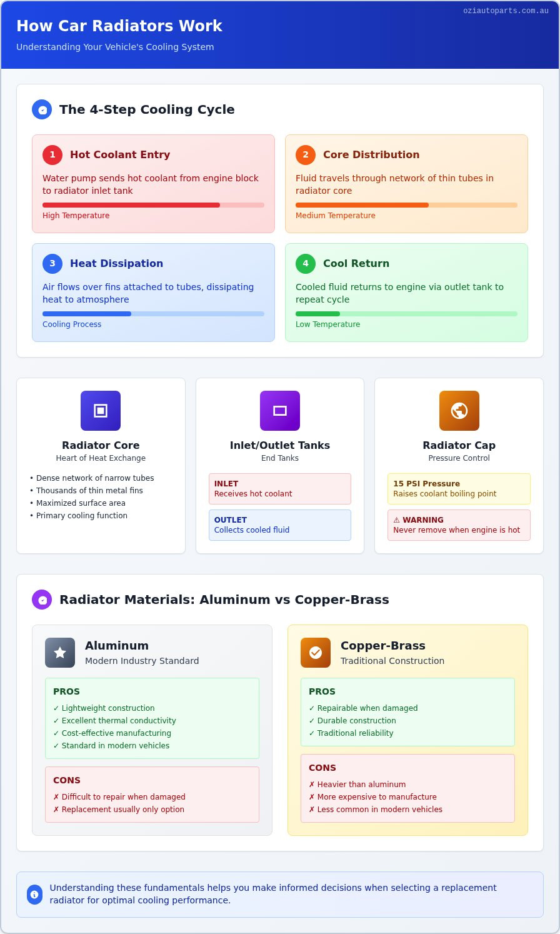Click the INLET receives hot coolant box
Screen dimensions: 560x934
point(280,489)
